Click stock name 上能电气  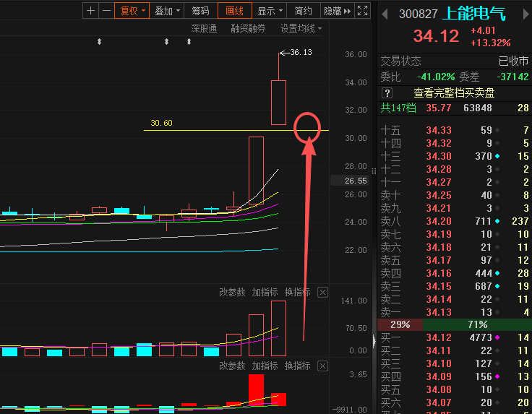474,14
